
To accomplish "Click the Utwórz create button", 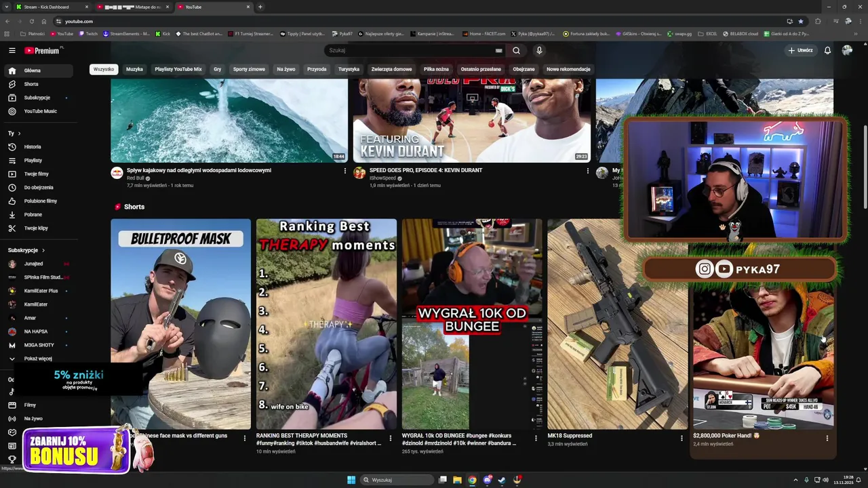I will (800, 50).
